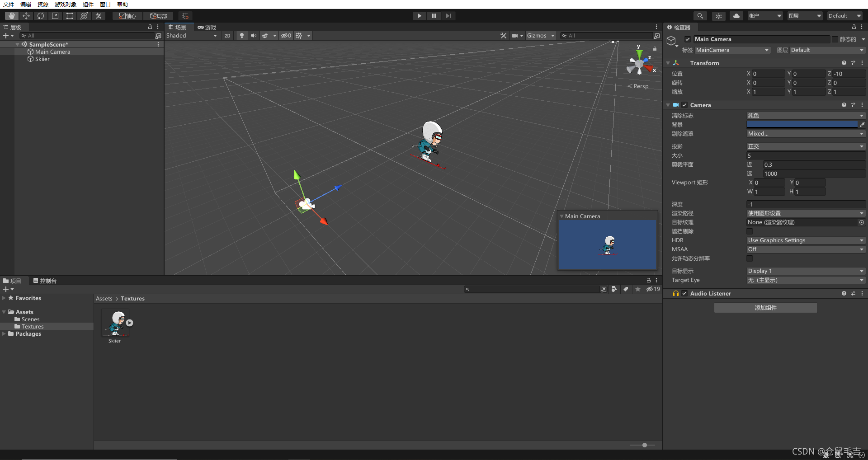Open the custom editor tools icon
Image resolution: width=868 pixels, height=460 pixels.
(x=99, y=16)
